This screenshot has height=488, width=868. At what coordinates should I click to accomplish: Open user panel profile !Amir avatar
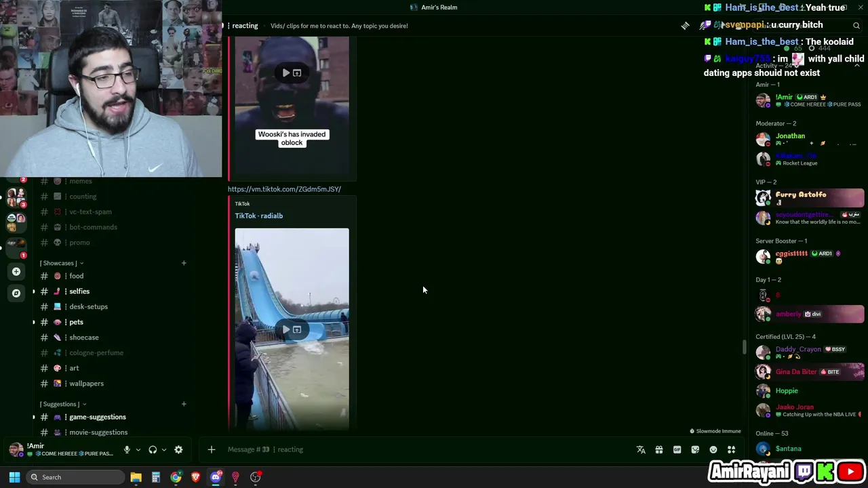(x=16, y=449)
